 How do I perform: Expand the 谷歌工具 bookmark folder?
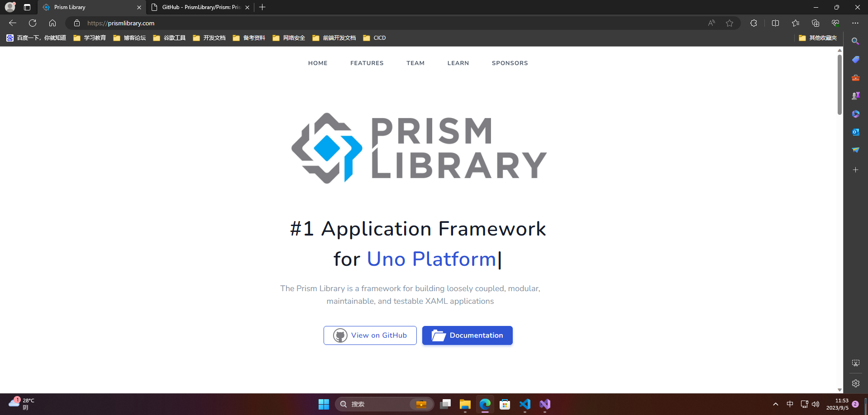point(169,38)
